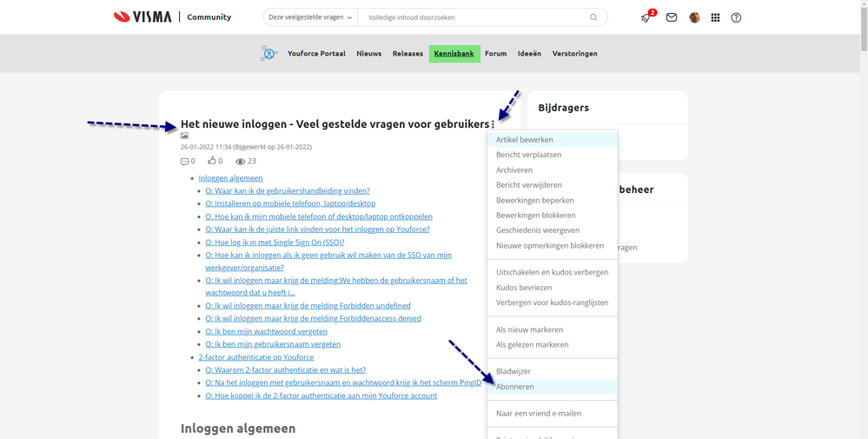The image size is (868, 439).
Task: Open link about mobiele telefoon ontkoppelen
Action: tap(319, 217)
